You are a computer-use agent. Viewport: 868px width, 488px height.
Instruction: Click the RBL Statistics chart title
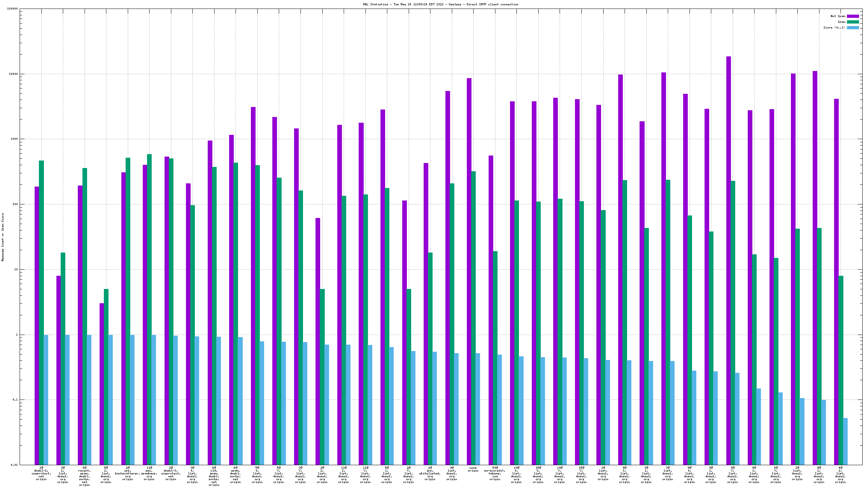tap(440, 4)
